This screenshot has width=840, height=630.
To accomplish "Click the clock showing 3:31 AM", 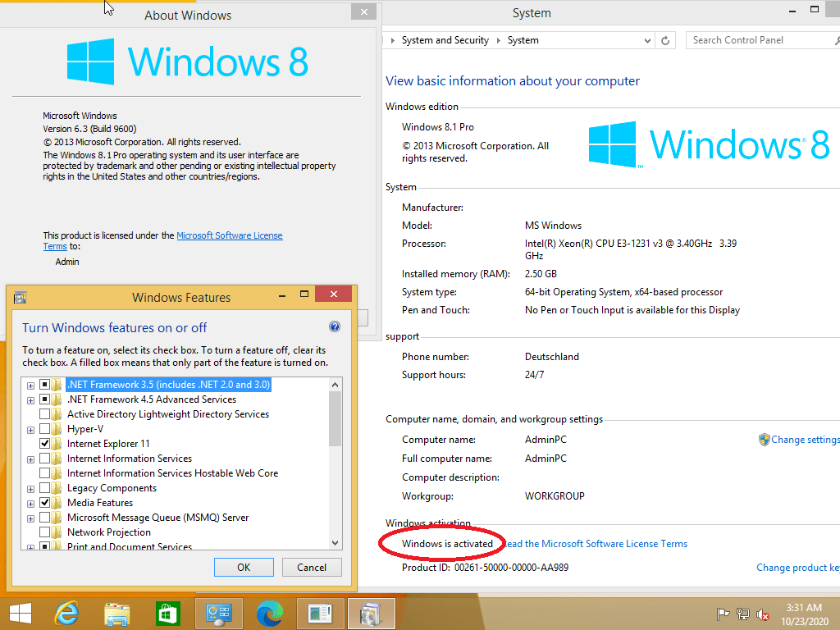I will click(x=804, y=608).
